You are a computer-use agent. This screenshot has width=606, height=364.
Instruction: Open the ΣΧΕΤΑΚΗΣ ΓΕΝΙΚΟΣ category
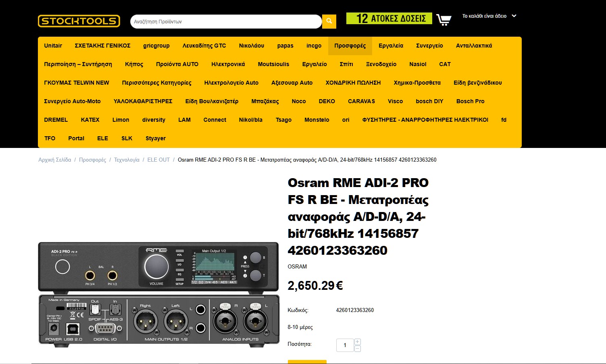point(102,46)
